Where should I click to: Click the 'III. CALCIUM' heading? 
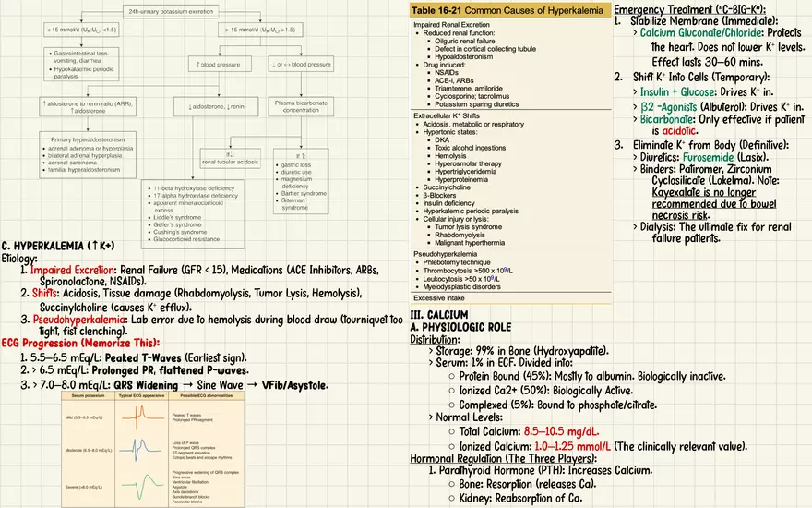(439, 315)
